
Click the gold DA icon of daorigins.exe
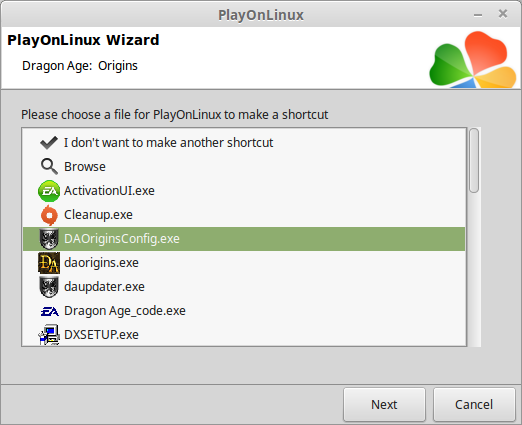49,263
